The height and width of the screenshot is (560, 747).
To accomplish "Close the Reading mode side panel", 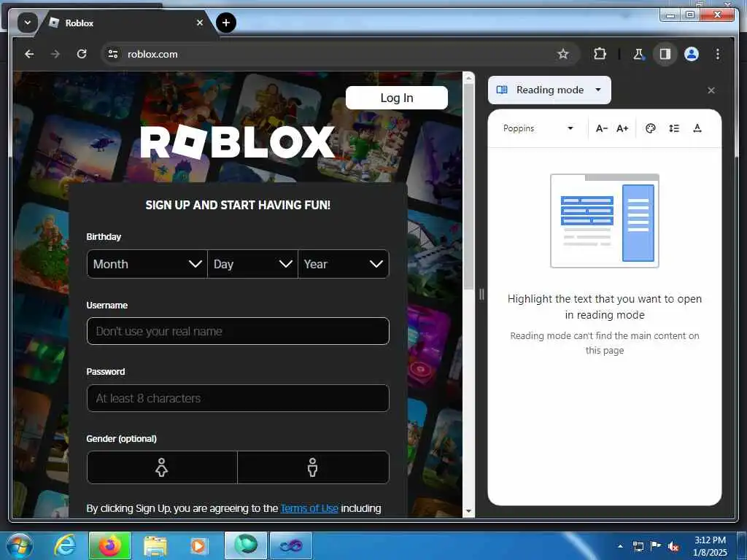I will click(x=711, y=90).
